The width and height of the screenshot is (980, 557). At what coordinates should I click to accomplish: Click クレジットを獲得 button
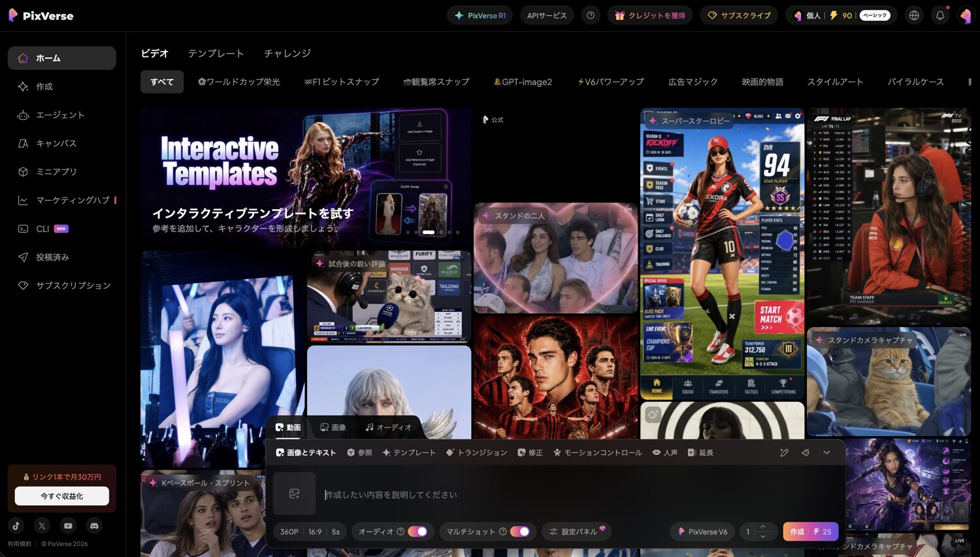650,15
